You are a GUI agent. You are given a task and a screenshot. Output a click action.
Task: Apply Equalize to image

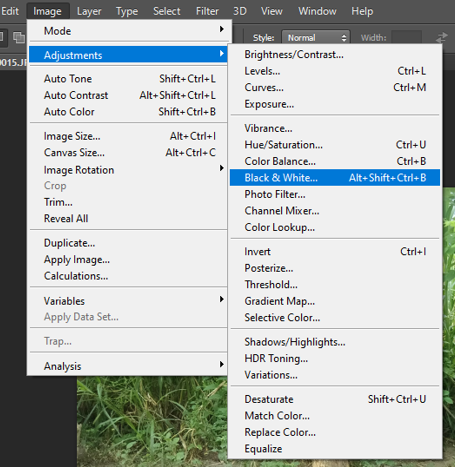(x=335, y=449)
